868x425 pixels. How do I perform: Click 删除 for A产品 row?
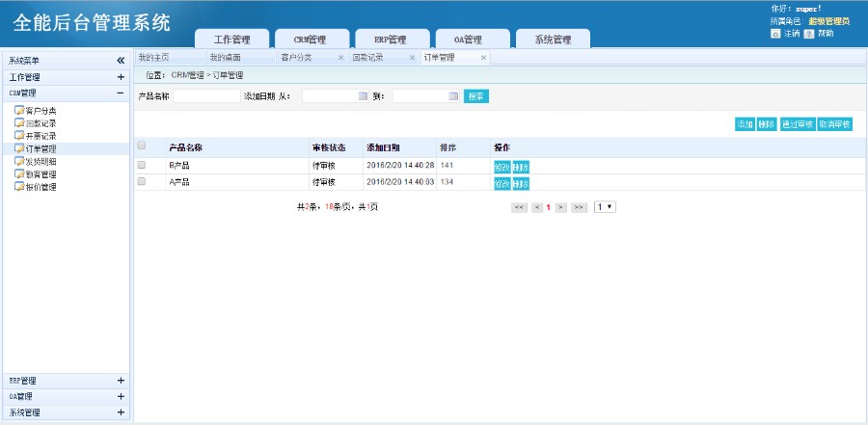pyautogui.click(x=521, y=184)
